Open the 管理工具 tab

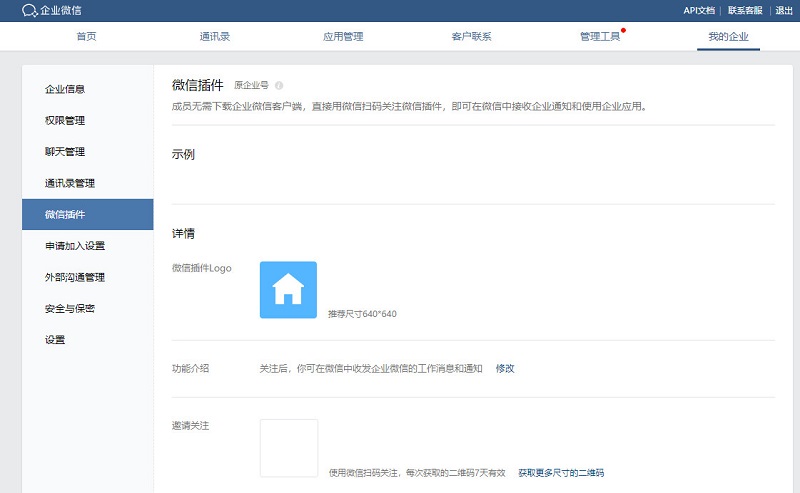(x=600, y=36)
